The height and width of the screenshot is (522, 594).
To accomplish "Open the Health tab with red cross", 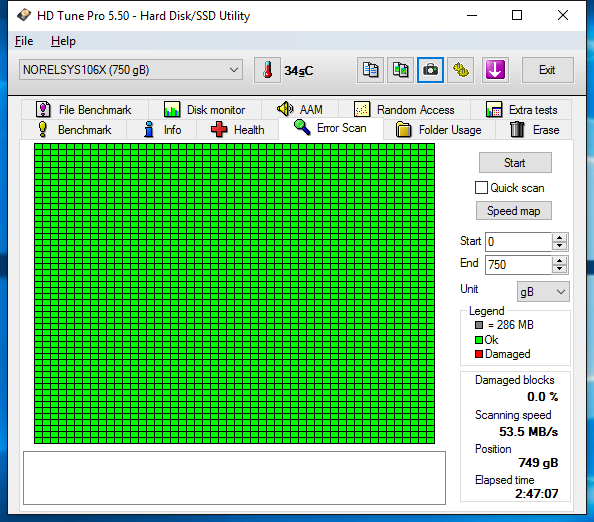I will coord(238,130).
